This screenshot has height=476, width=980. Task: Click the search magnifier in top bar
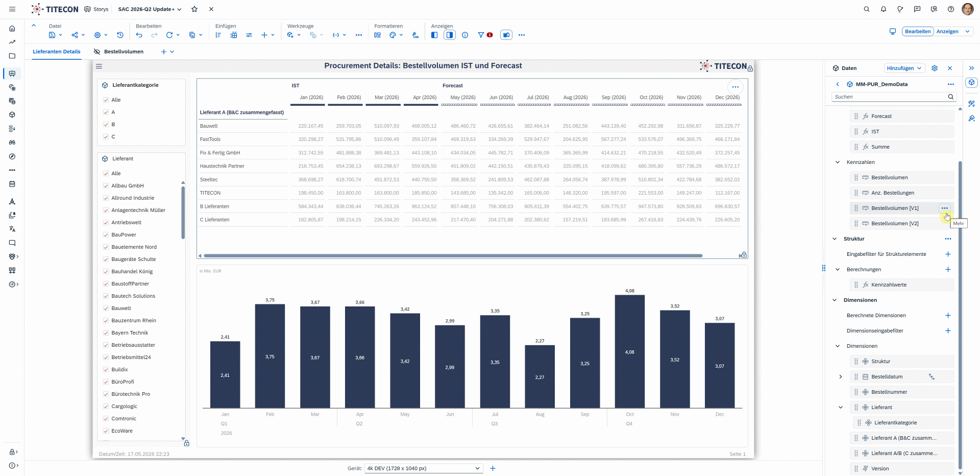867,9
